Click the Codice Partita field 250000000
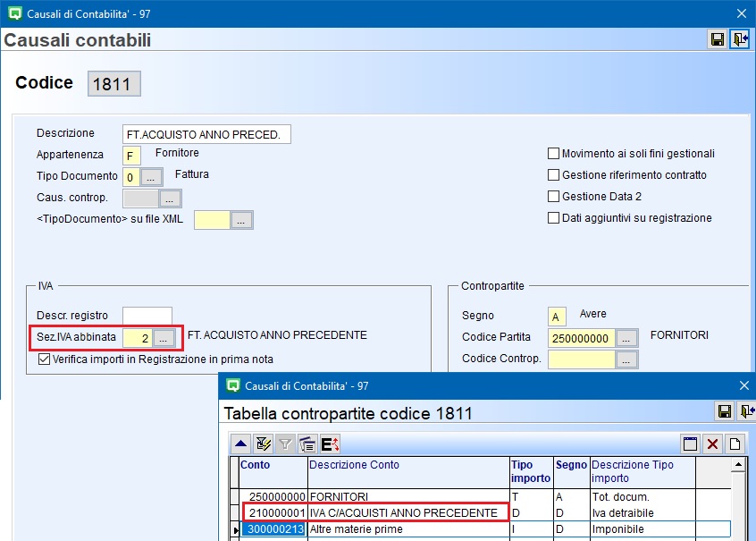Image resolution: width=756 pixels, height=541 pixels. [582, 338]
